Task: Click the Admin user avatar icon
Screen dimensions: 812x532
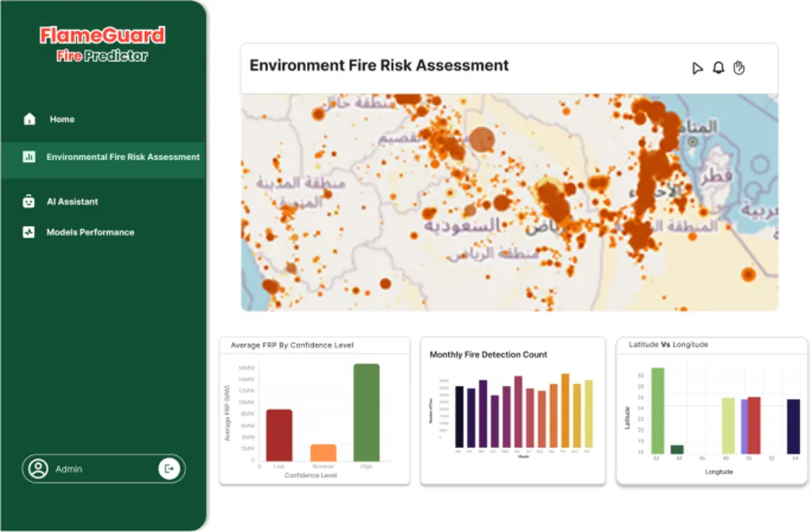Action: point(37,469)
